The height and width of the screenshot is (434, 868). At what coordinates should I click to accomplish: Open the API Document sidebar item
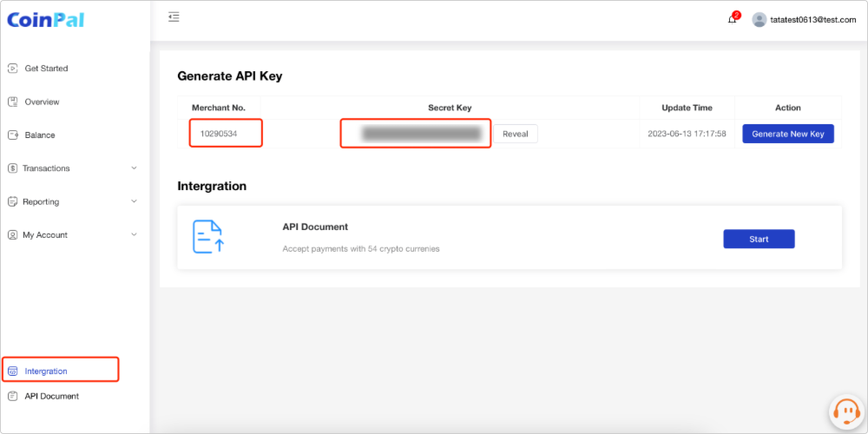51,396
